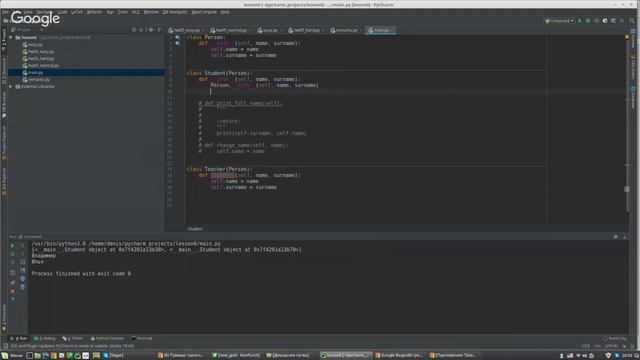The width and height of the screenshot is (640, 360).
Task: Open hw05_normal.py from the project tree
Action: point(43,66)
